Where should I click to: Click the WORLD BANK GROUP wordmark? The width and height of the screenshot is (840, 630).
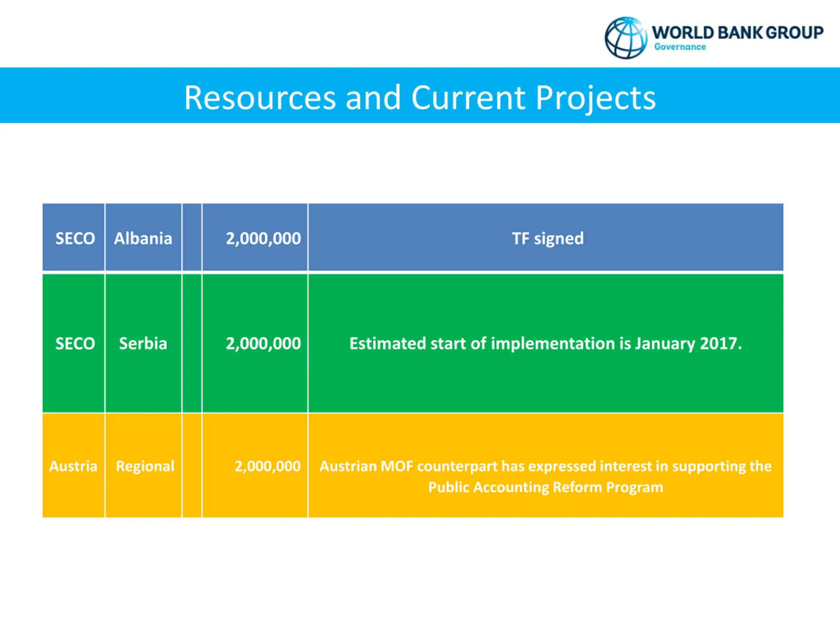pos(738,33)
